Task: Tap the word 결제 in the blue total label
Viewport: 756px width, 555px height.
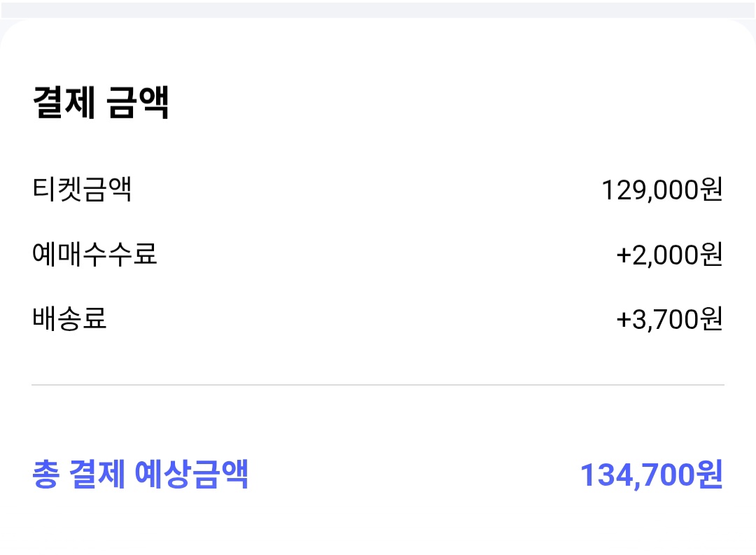Action: click(97, 475)
